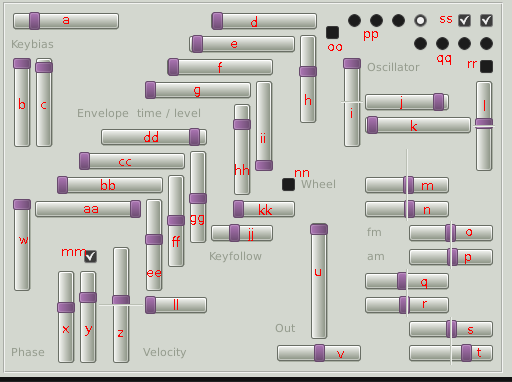This screenshot has width=512, height=382.
Task: Click the vertical slider labeled ee
Action: (154, 245)
